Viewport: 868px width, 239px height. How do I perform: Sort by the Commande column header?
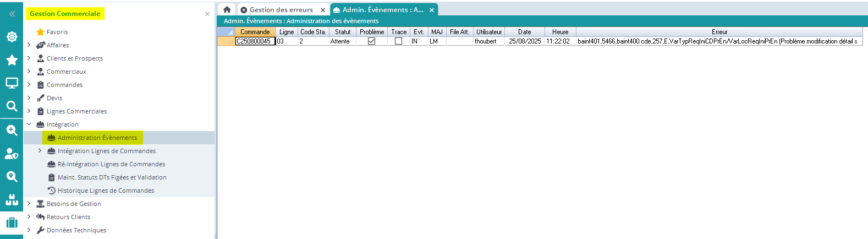pyautogui.click(x=255, y=32)
